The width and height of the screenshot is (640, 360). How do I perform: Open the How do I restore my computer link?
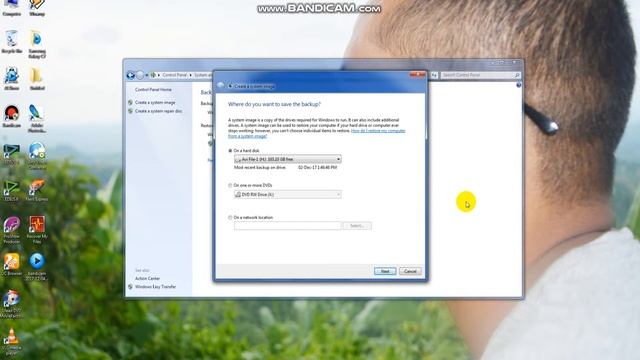[316, 133]
